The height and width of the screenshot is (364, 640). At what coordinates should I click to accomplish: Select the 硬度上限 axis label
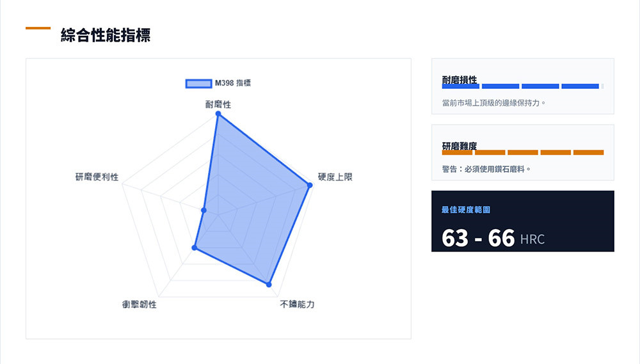point(335,177)
